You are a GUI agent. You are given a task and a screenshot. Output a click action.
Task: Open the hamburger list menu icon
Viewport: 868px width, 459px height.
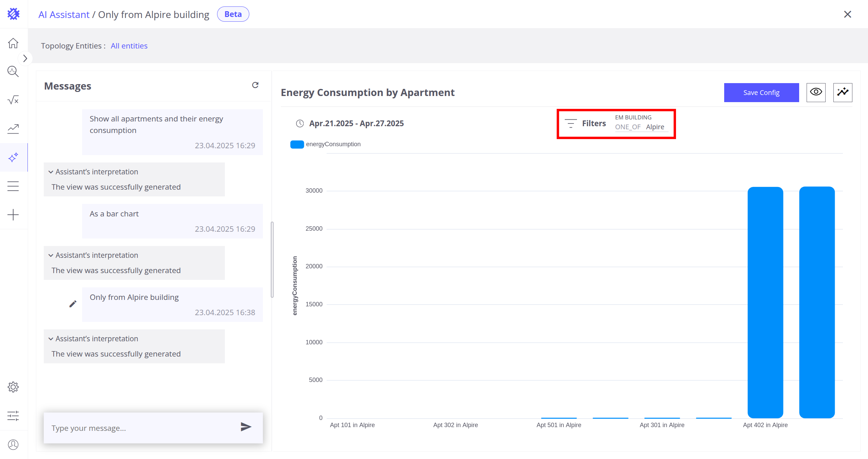13,186
